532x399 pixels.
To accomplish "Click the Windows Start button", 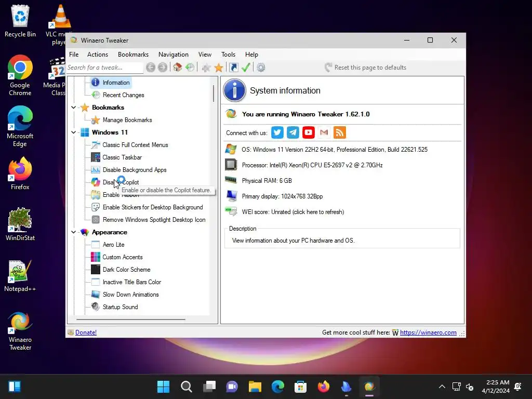I will (x=163, y=387).
